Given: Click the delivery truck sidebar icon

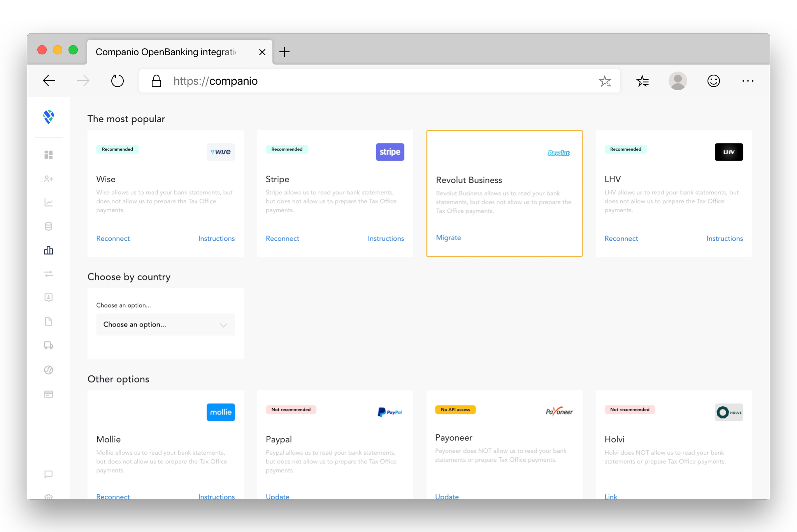Looking at the screenshot, I should pyautogui.click(x=48, y=345).
